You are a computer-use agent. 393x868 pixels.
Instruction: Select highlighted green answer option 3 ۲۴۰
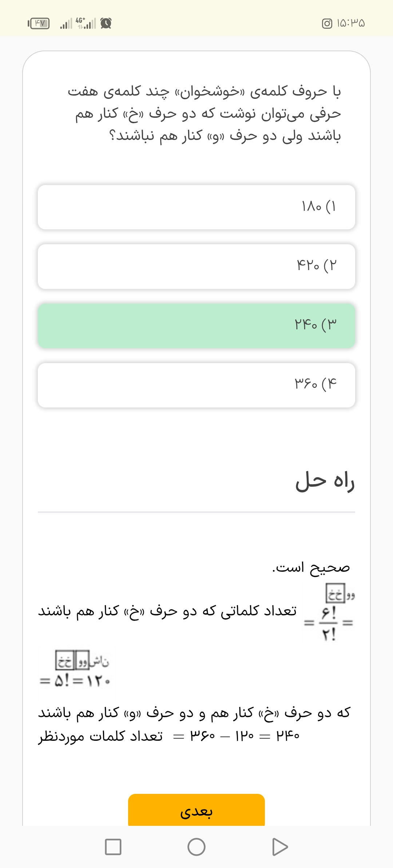[x=196, y=326]
